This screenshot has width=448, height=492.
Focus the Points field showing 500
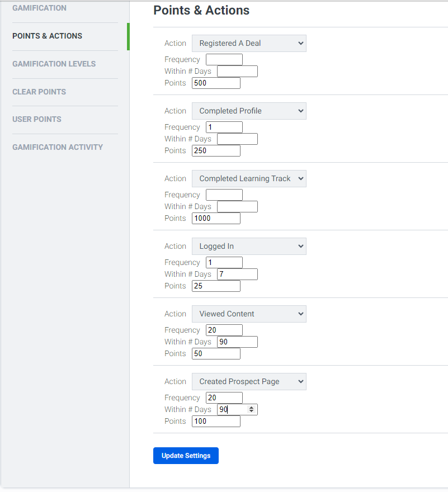pos(216,83)
